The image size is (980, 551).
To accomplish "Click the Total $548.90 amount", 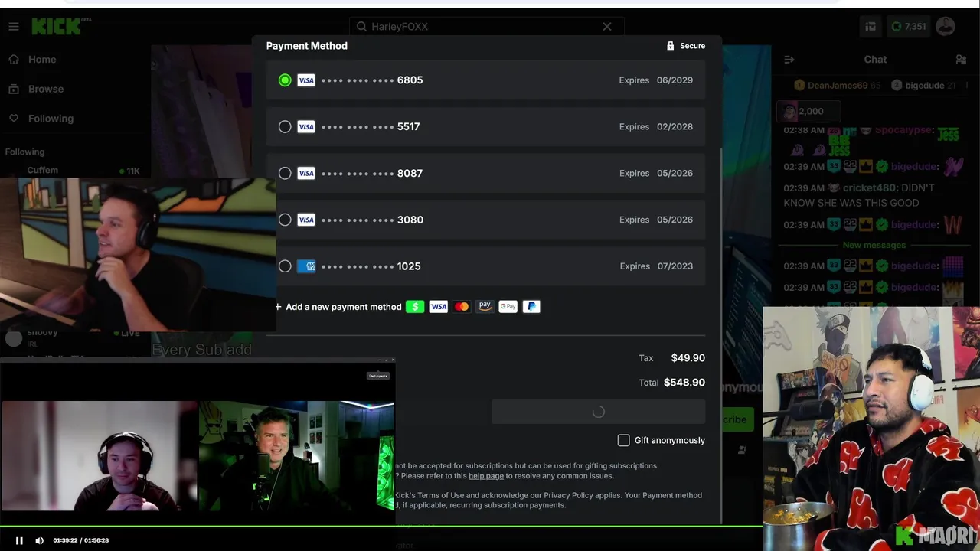I will (684, 383).
